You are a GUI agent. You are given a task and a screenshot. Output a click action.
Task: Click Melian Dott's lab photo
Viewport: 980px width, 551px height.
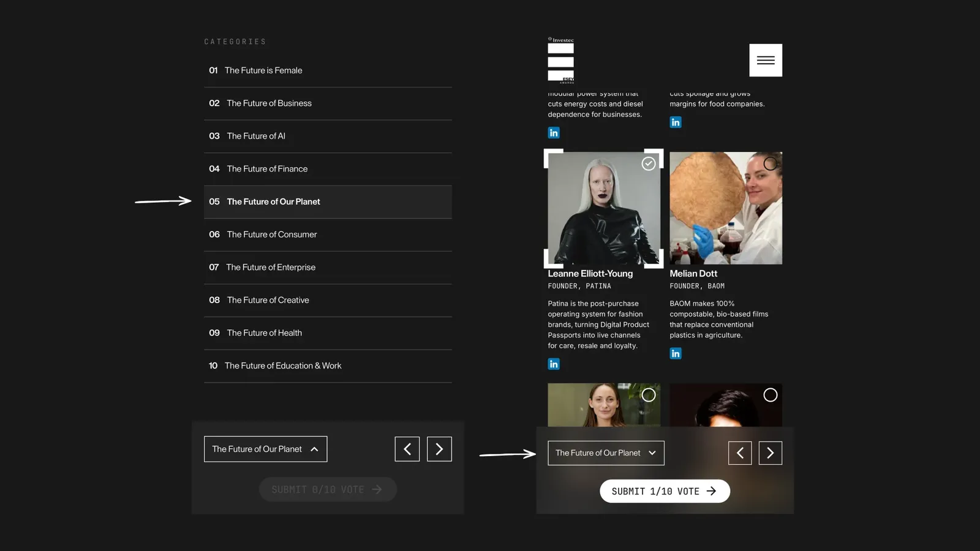(726, 208)
